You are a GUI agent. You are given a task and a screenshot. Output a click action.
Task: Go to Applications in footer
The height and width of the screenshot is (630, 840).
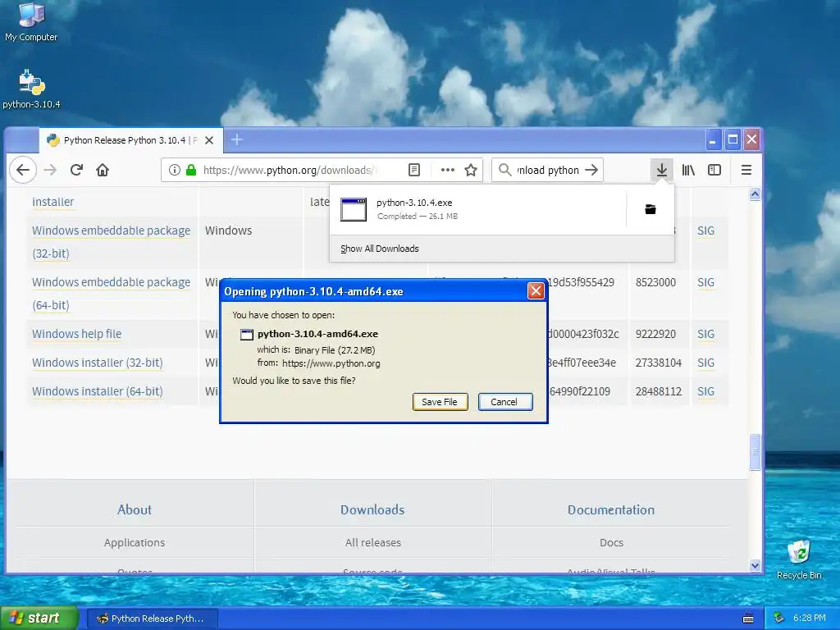[135, 543]
